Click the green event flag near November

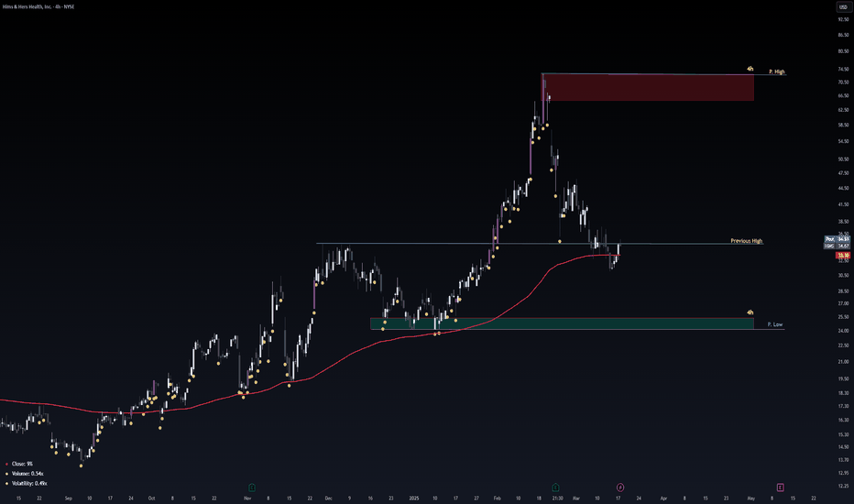pyautogui.click(x=252, y=488)
